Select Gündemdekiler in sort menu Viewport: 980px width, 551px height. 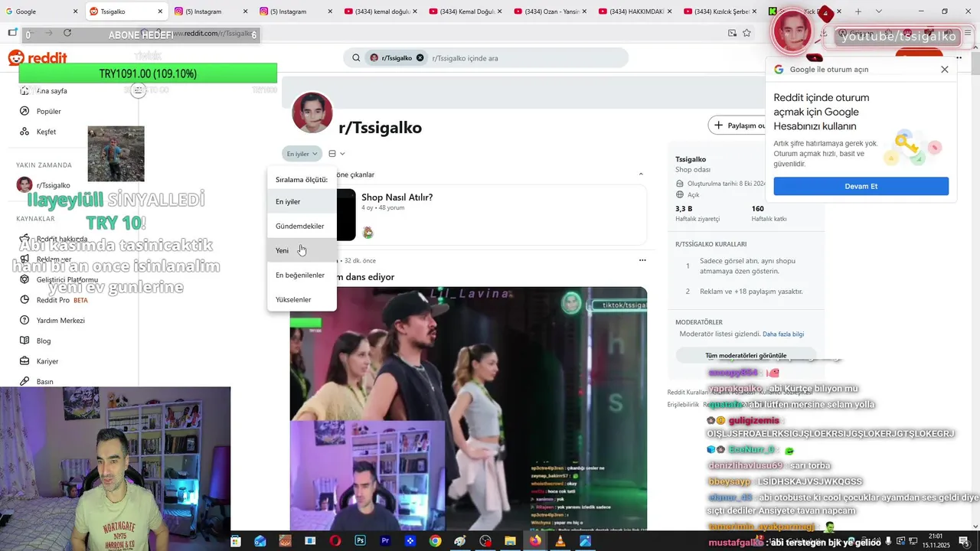[x=300, y=227]
